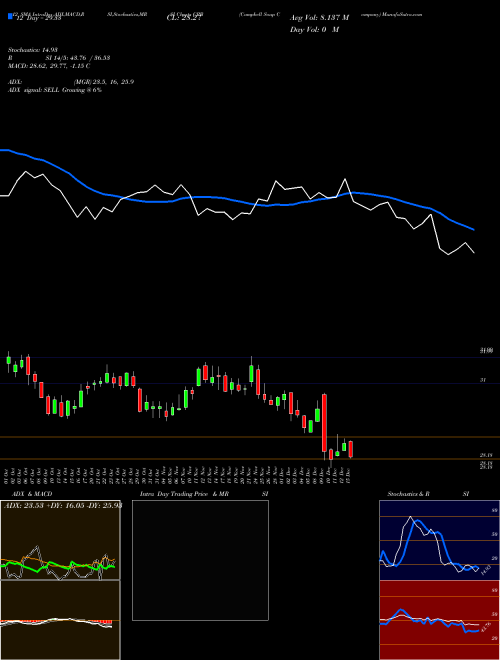Click the ADX (MGR) 23.5, 16, 25.9 readout
The width and height of the screenshot is (500, 660).
click(x=71, y=82)
